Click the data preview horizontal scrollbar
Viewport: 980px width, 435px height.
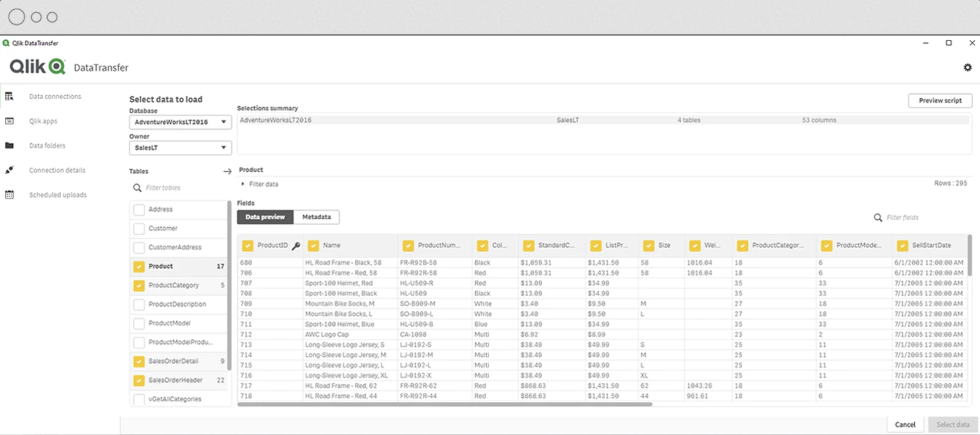pos(444,405)
